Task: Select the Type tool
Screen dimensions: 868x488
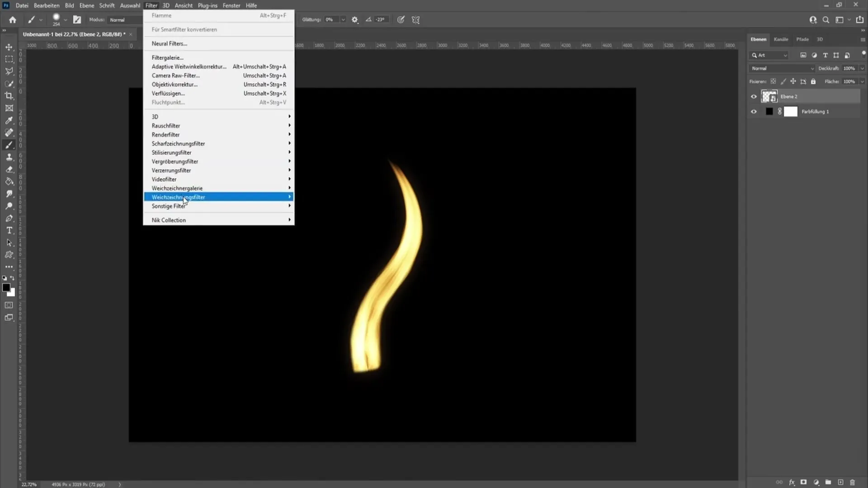Action: [x=9, y=230]
